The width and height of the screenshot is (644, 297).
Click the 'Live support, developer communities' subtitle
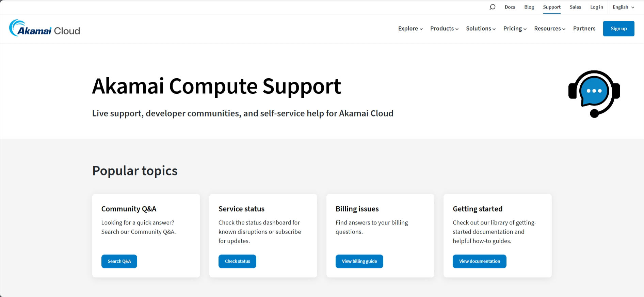243,113
